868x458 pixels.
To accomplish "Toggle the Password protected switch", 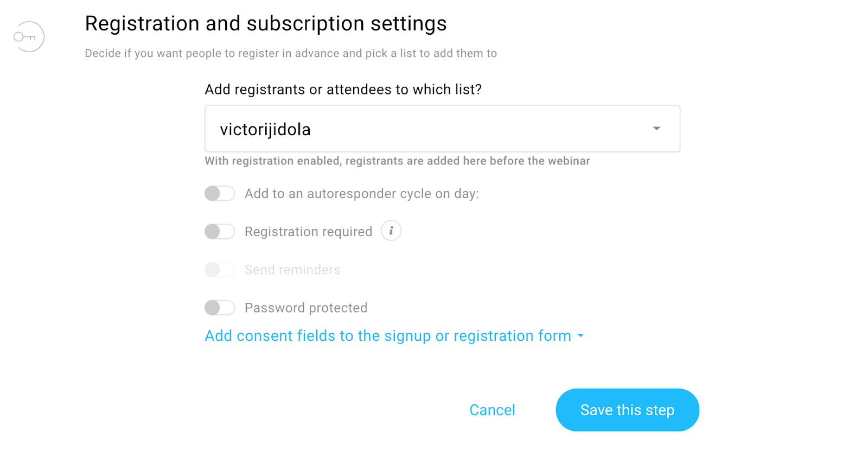I will [x=220, y=308].
